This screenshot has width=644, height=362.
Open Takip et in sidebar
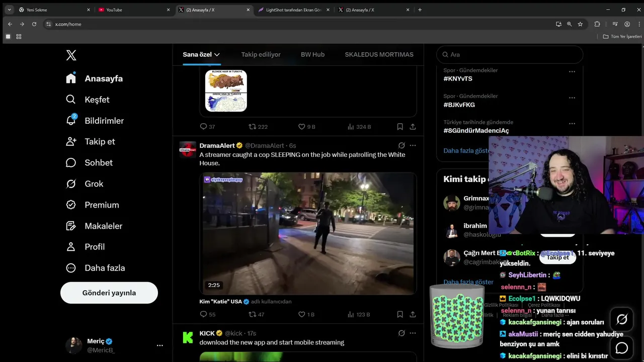91,141
